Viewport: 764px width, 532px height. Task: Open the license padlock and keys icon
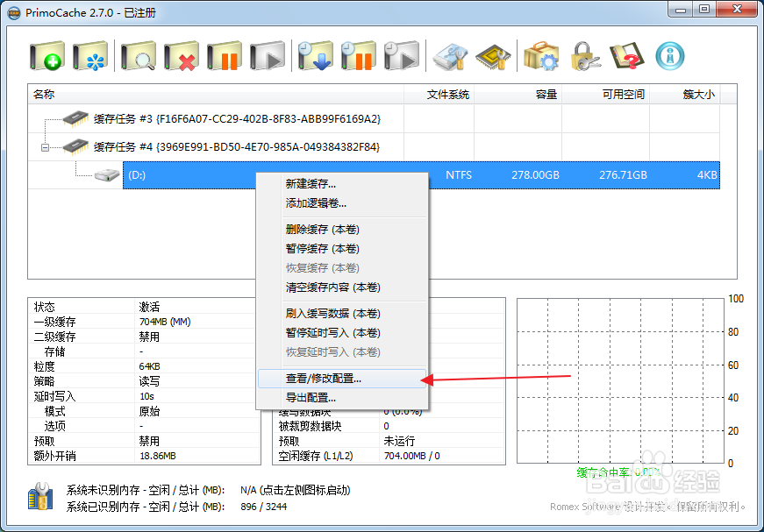(584, 56)
